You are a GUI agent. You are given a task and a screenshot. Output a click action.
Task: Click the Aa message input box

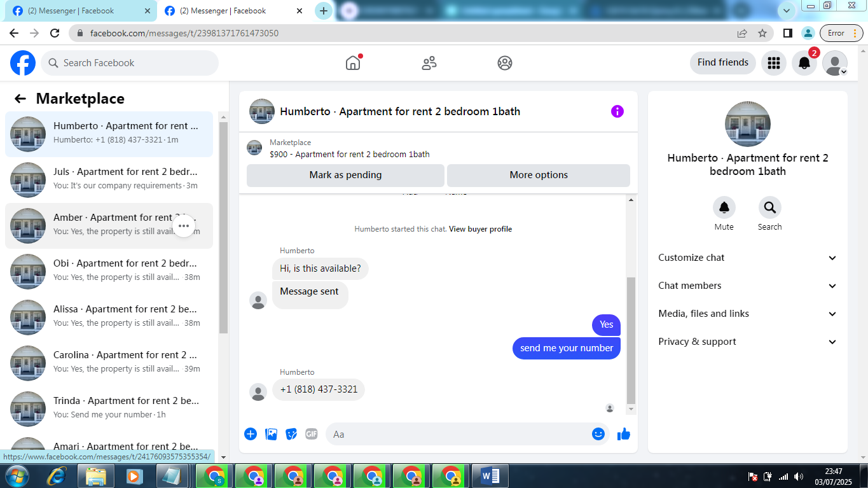458,434
